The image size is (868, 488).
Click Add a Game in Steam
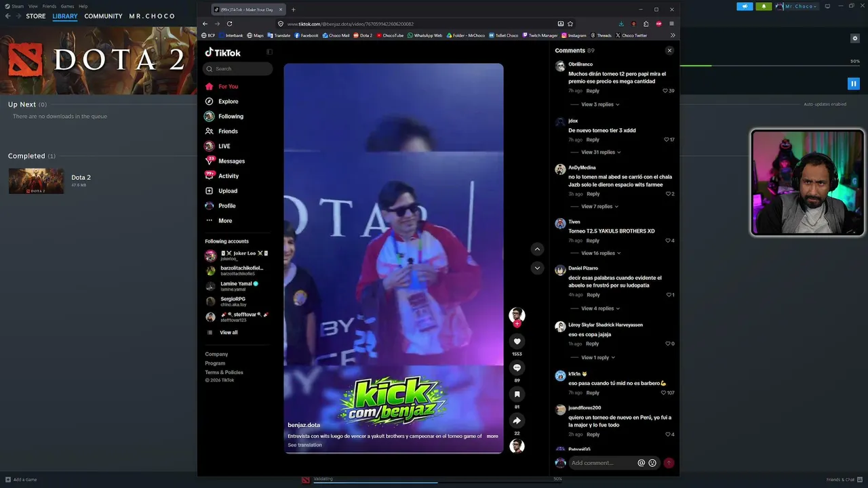(x=21, y=480)
